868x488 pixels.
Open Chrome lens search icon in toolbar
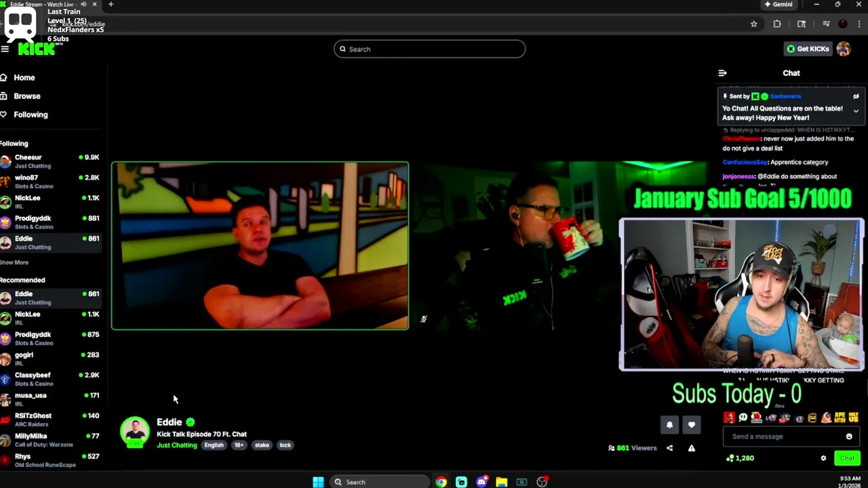click(x=802, y=24)
